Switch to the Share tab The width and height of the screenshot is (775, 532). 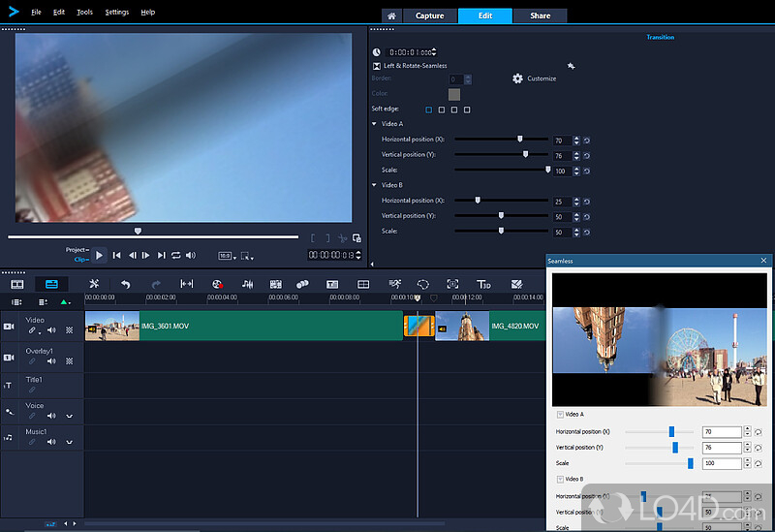(x=541, y=16)
